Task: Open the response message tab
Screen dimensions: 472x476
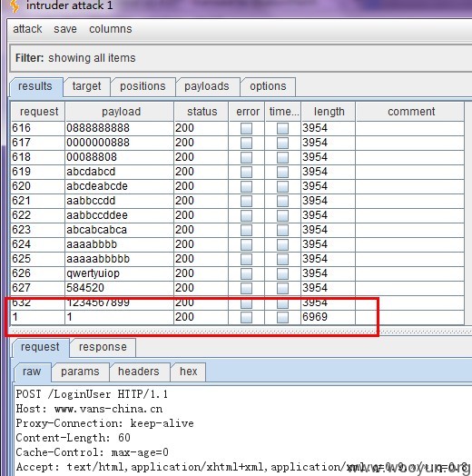Action: pyautogui.click(x=103, y=347)
